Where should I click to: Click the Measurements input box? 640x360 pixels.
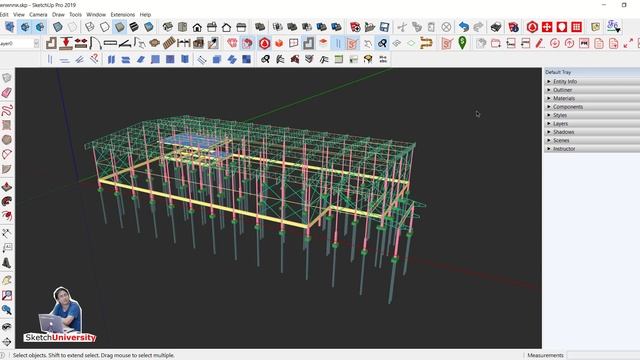tap(603, 355)
